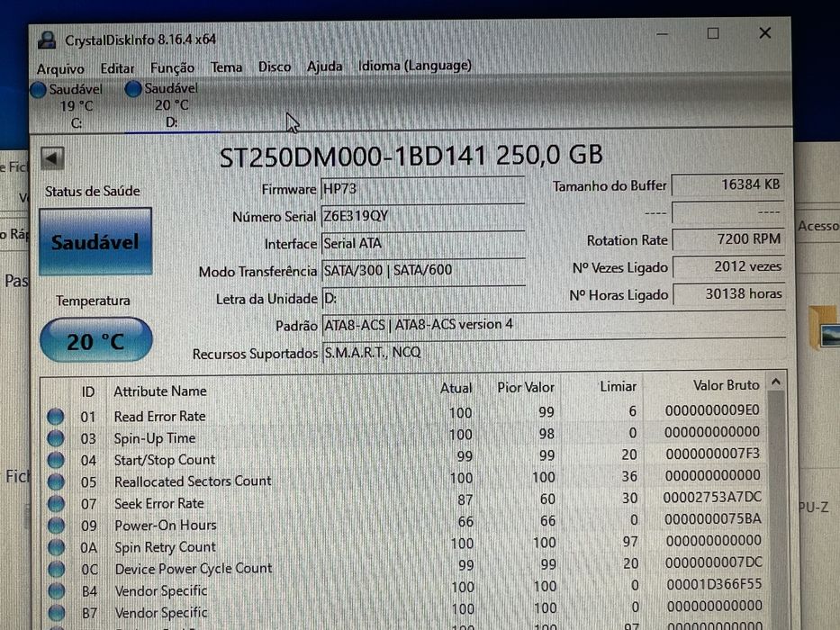Click status circle of B7 Vendor Specific row
840x630 pixels.
tap(56, 612)
